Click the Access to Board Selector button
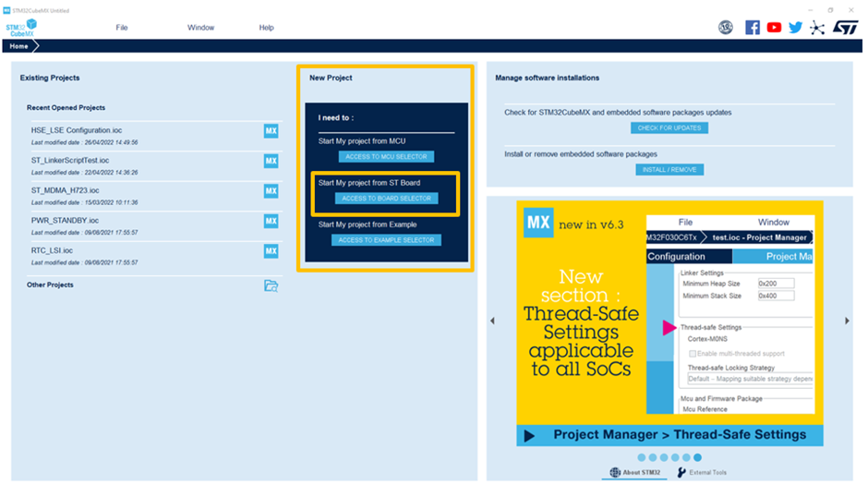Image resolution: width=868 pixels, height=485 pixels. (x=386, y=199)
